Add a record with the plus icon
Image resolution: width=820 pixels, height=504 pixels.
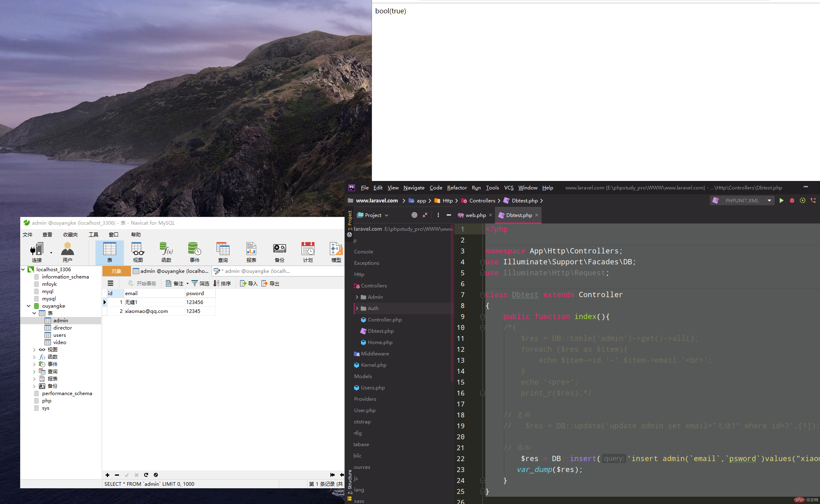coord(107,475)
